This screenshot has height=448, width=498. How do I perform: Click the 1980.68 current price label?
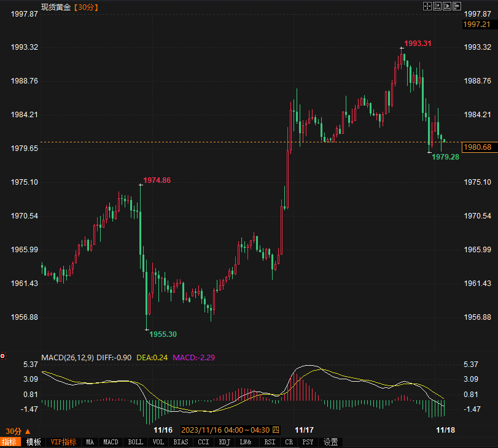pyautogui.click(x=478, y=147)
